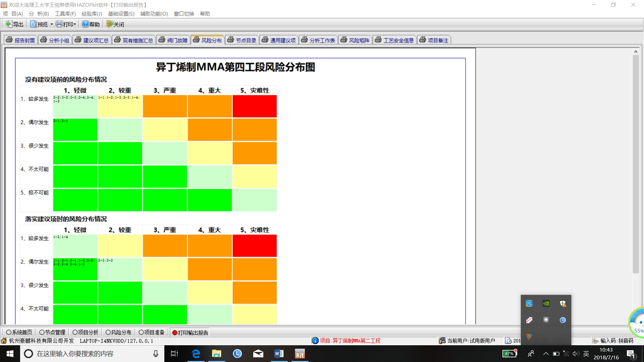Viewport: 644px width, 362px height.
Task: Click the microphone icon in search box
Action: (x=156, y=354)
